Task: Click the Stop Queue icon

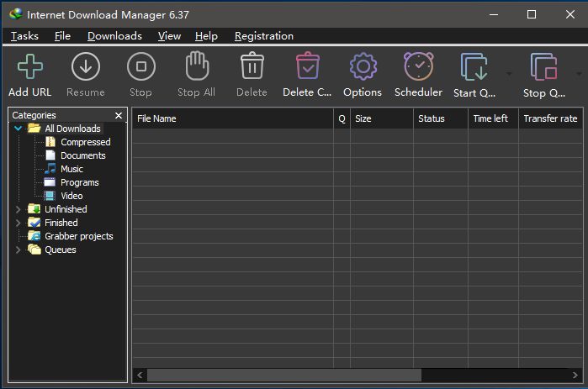Action: (543, 66)
